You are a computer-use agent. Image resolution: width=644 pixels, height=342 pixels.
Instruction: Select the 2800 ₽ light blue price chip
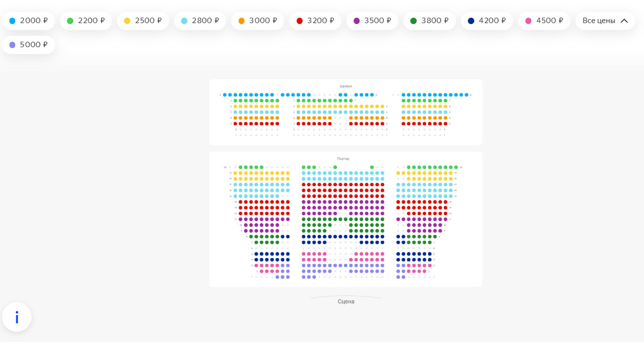pyautogui.click(x=200, y=21)
